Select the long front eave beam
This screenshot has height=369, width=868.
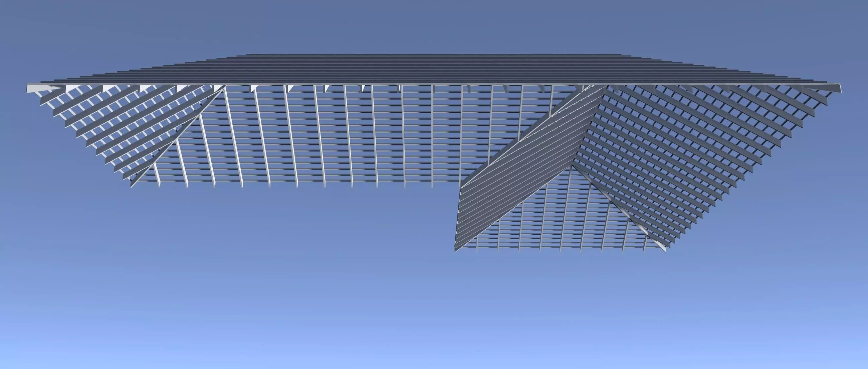point(435,84)
